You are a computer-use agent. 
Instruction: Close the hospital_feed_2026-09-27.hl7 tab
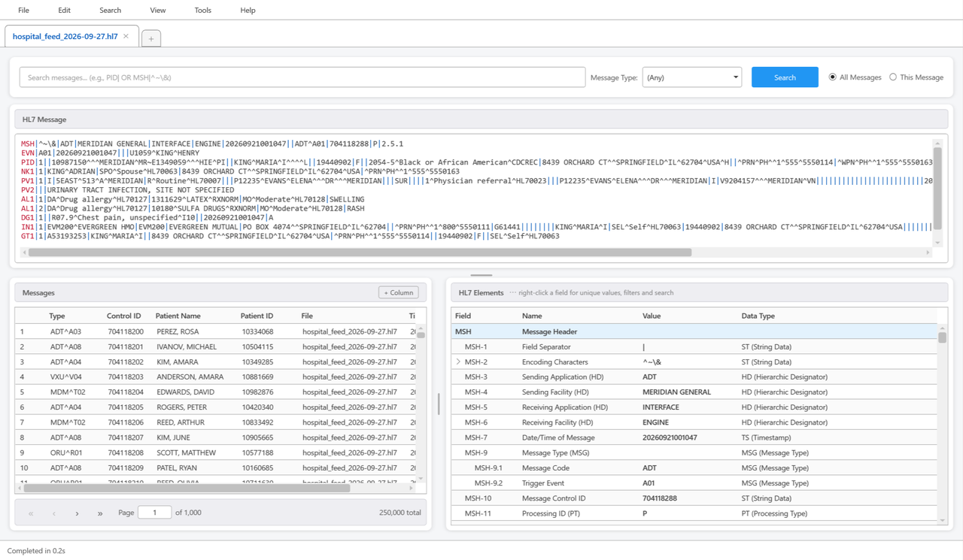point(126,36)
